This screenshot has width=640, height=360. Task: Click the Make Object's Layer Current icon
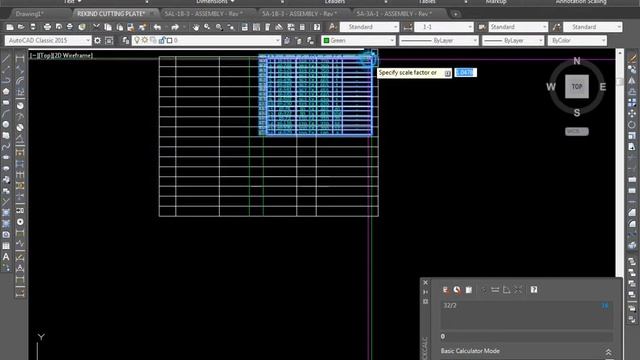tap(287, 40)
